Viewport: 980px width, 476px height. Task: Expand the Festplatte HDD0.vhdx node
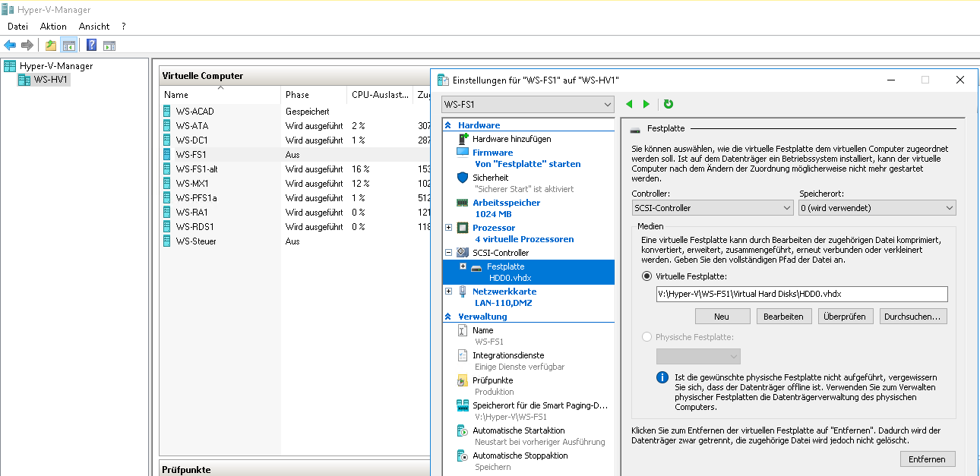coord(463,266)
